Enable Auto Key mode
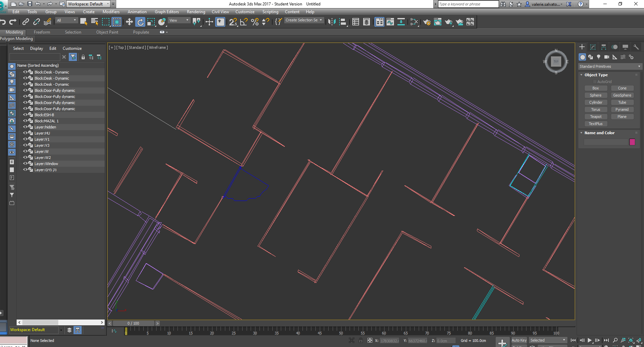644x347 pixels. tap(519, 340)
